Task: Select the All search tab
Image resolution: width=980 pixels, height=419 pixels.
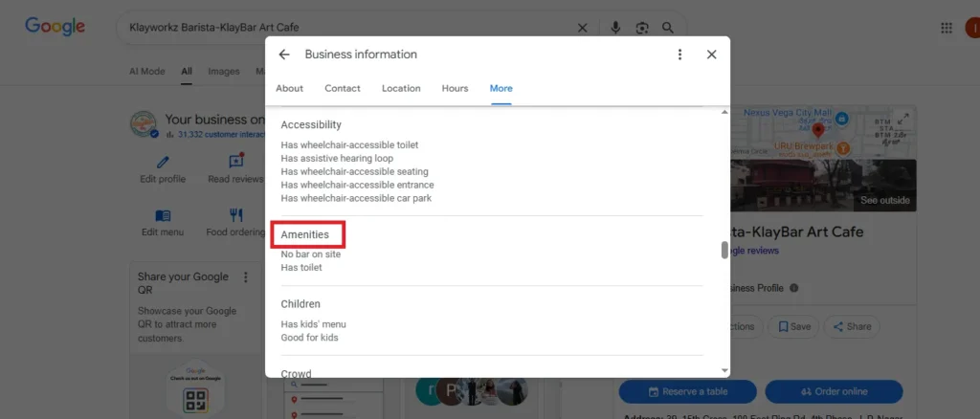Action: (187, 71)
